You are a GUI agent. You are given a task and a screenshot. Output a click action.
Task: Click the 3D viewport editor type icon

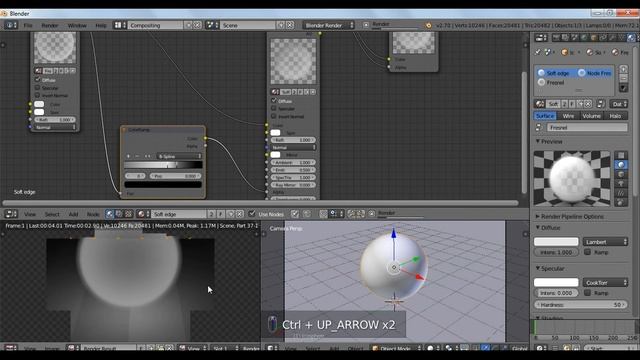pyautogui.click(x=271, y=348)
